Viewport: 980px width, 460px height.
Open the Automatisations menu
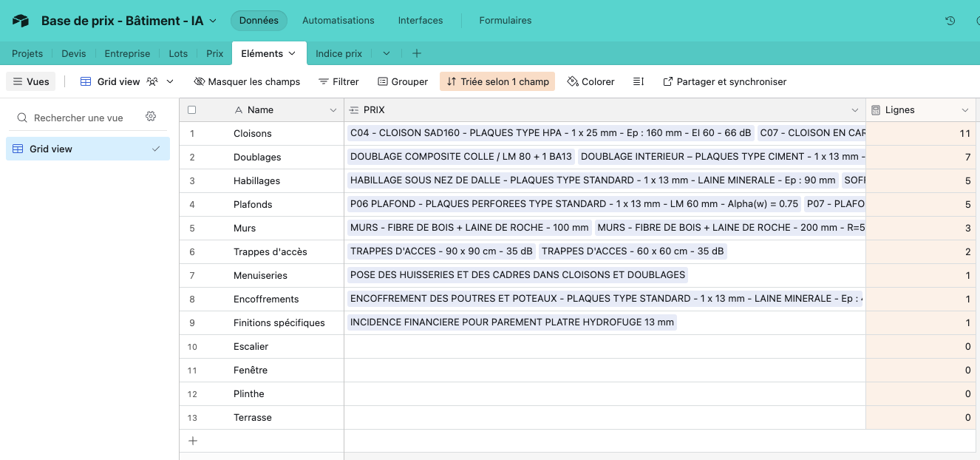[x=338, y=21]
